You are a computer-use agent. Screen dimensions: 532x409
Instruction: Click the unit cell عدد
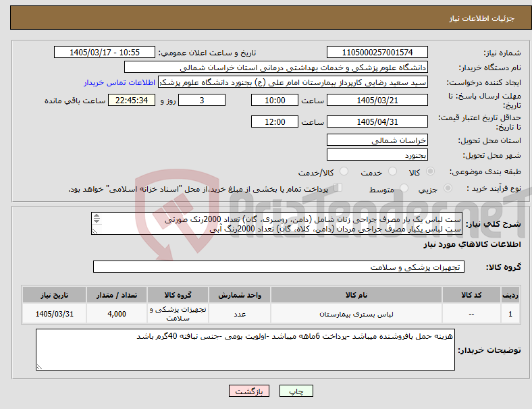point(240,314)
